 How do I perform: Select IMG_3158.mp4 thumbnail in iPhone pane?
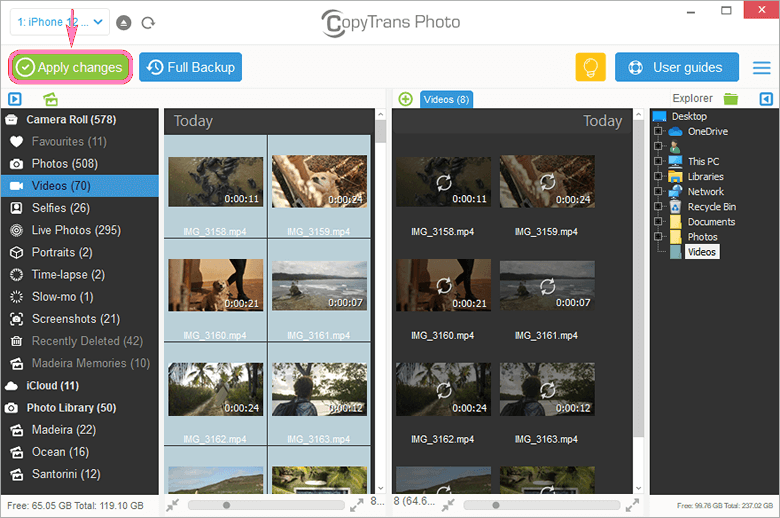215,182
